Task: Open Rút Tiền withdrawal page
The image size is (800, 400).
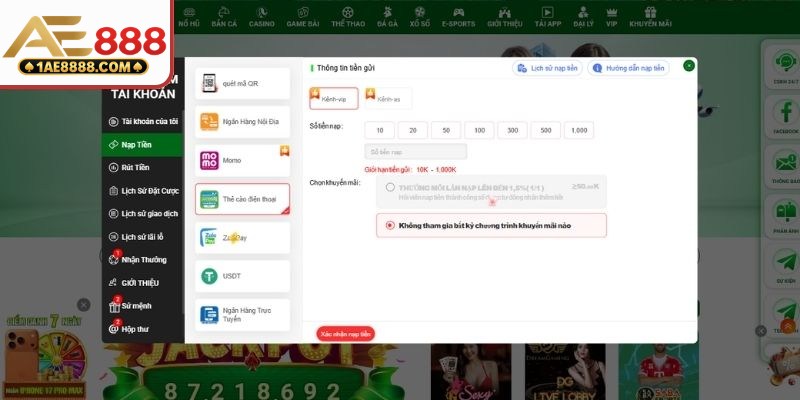Action: pos(142,167)
